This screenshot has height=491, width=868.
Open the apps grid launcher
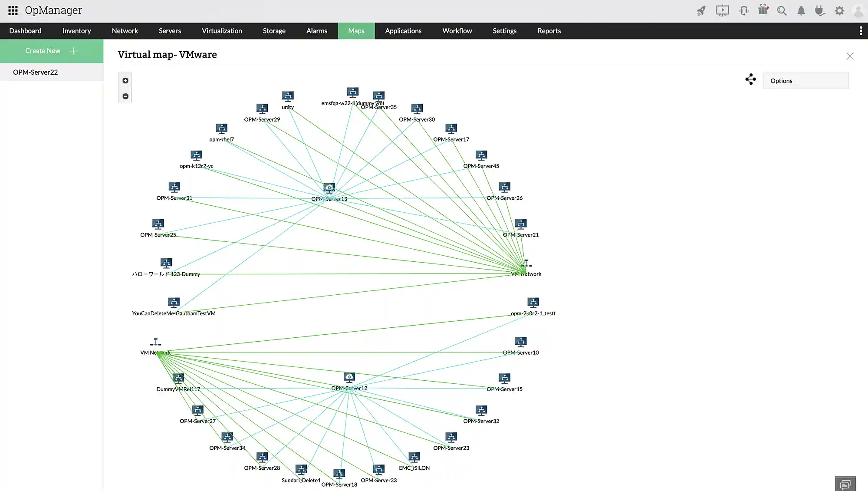click(x=13, y=10)
